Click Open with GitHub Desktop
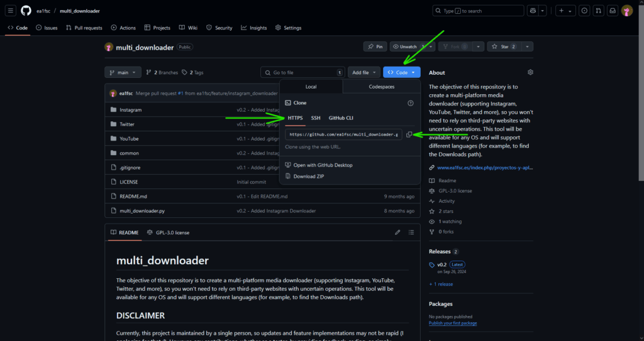 point(319,165)
